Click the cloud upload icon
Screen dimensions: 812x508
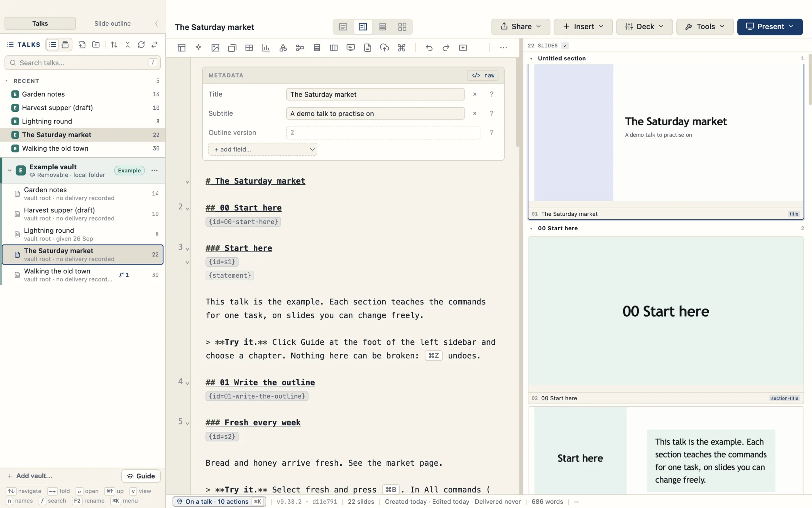coord(384,48)
